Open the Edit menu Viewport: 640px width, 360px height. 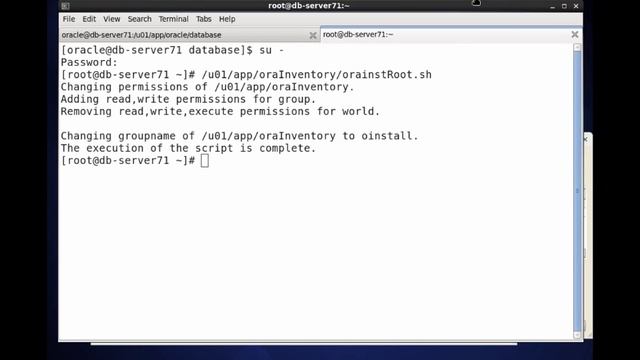(x=89, y=19)
